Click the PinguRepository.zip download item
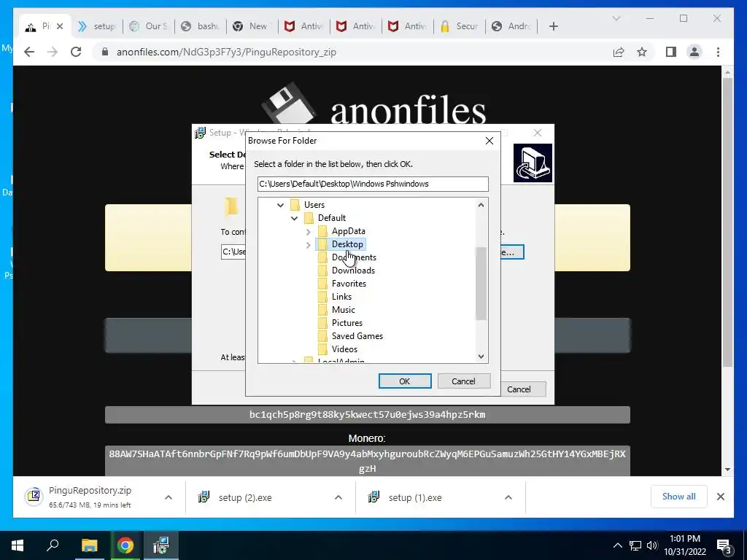The width and height of the screenshot is (747, 560). pos(90,497)
